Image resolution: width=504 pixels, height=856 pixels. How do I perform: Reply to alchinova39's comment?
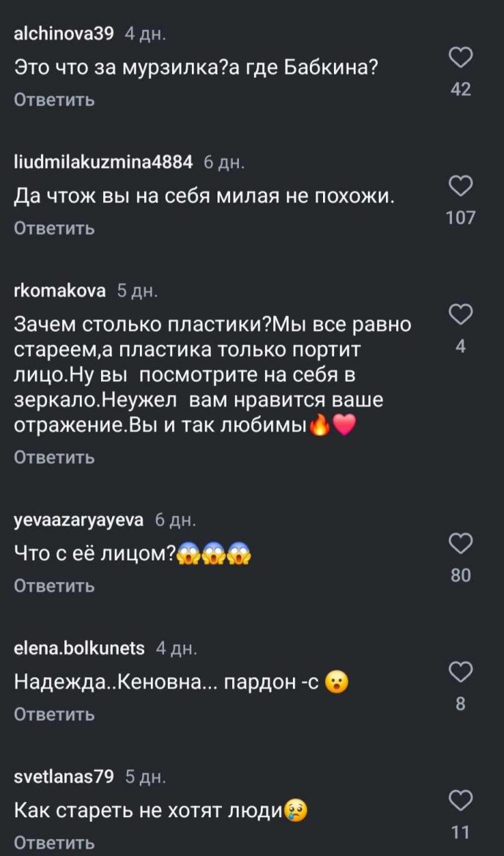(x=54, y=100)
